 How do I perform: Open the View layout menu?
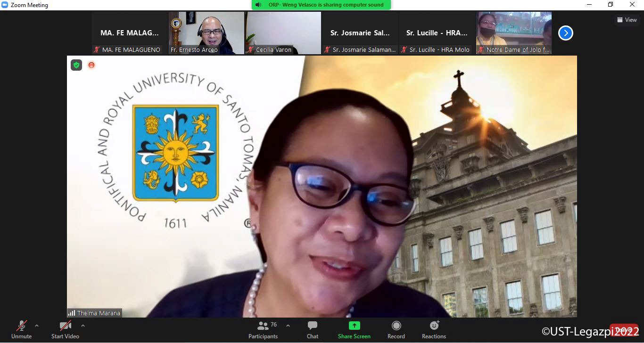coord(627,20)
